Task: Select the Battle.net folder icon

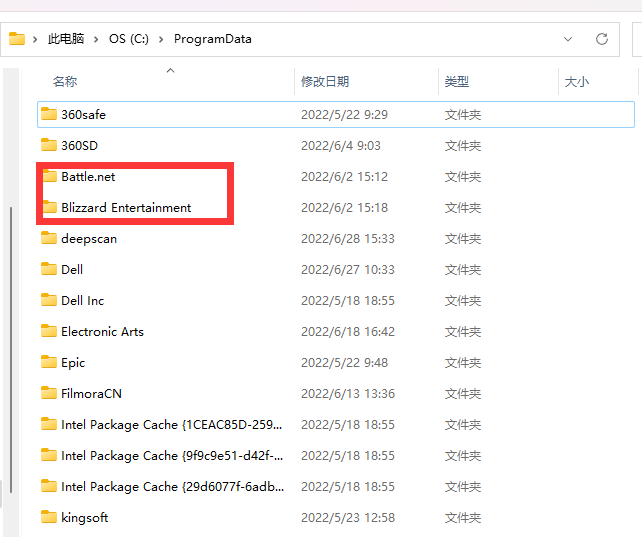Action: [49, 176]
